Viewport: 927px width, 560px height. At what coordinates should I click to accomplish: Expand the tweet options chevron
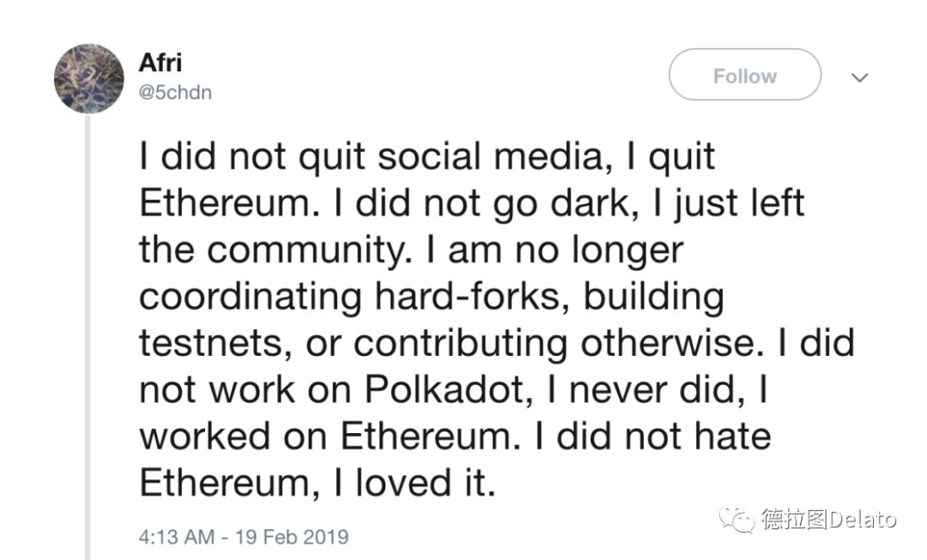pos(859,77)
